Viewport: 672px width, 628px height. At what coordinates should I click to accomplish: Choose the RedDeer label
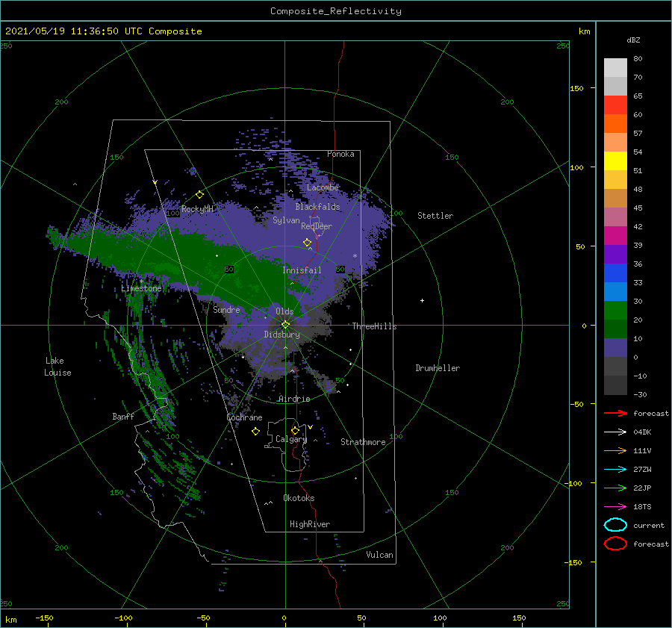click(x=317, y=226)
